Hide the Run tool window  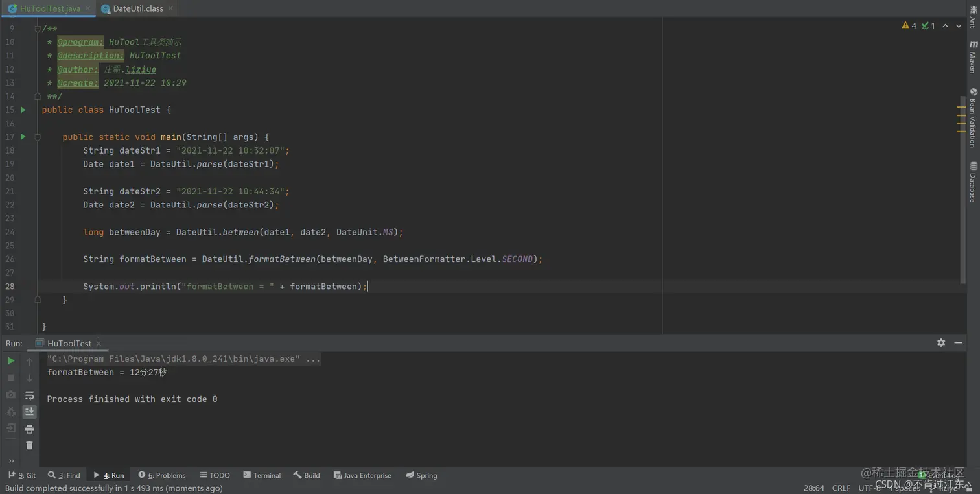point(959,343)
